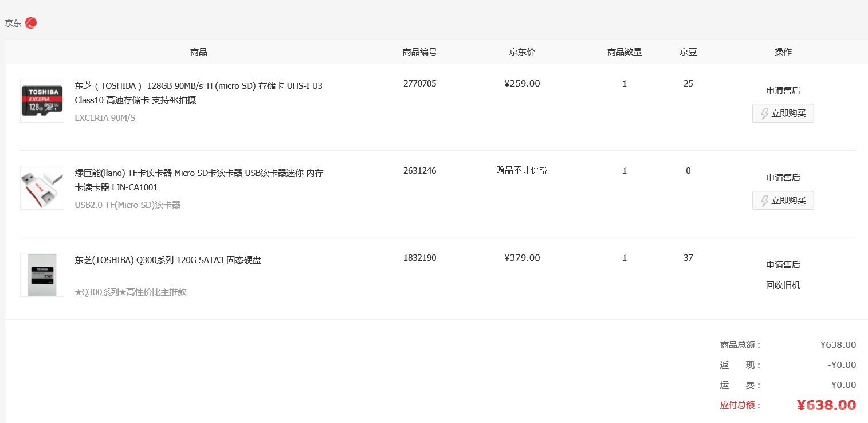Screen dimensions: 868x423
Task: Click the ¥379.00 price
Action: point(522,258)
